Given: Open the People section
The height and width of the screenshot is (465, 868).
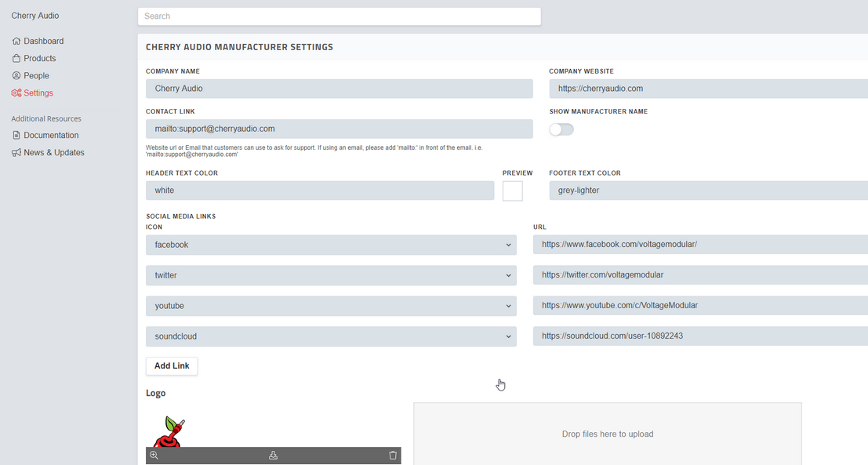Looking at the screenshot, I should tap(37, 75).
